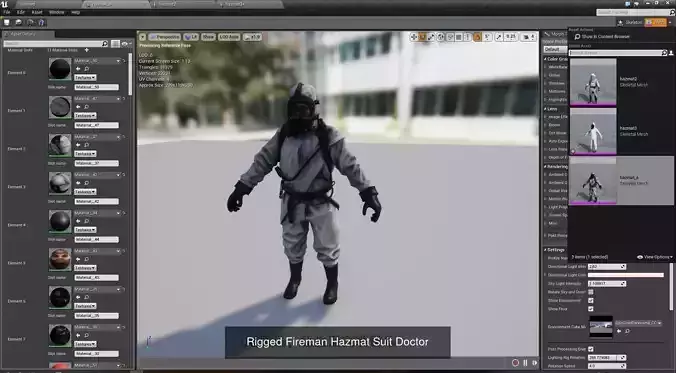Click the Directional Light Color swatch
The image size is (676, 373).
626,275
